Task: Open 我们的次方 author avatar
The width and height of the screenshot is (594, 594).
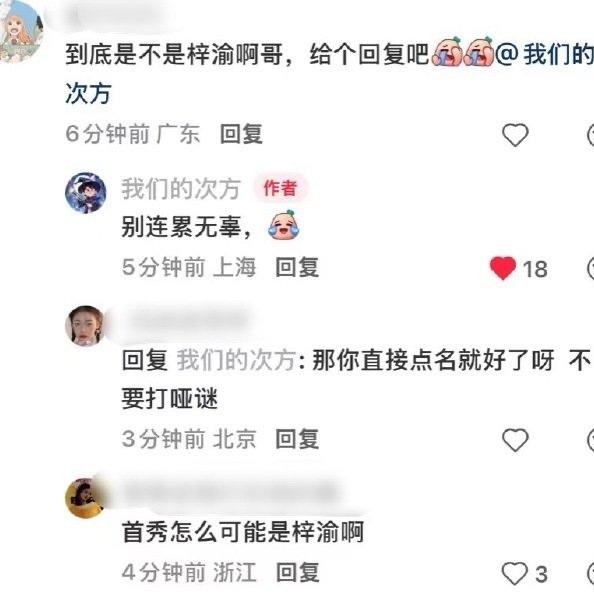Action: point(86,193)
